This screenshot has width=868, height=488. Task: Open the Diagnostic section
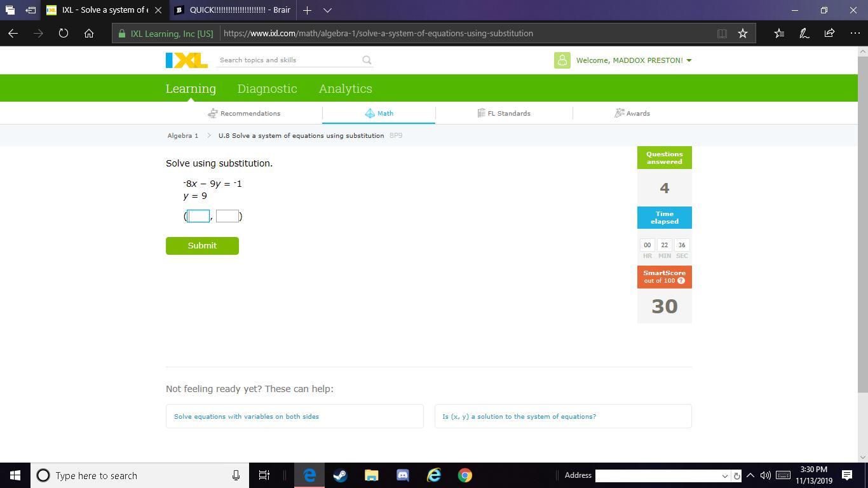pyautogui.click(x=267, y=88)
